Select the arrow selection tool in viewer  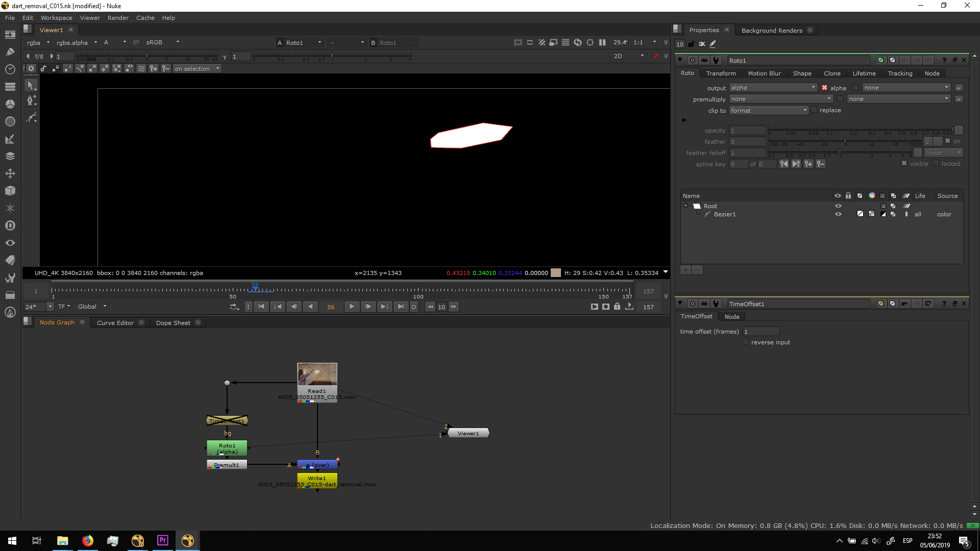coord(31,85)
